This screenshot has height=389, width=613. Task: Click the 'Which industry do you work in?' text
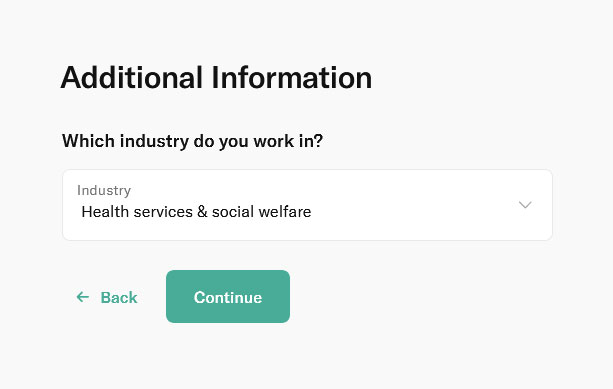[x=192, y=141]
